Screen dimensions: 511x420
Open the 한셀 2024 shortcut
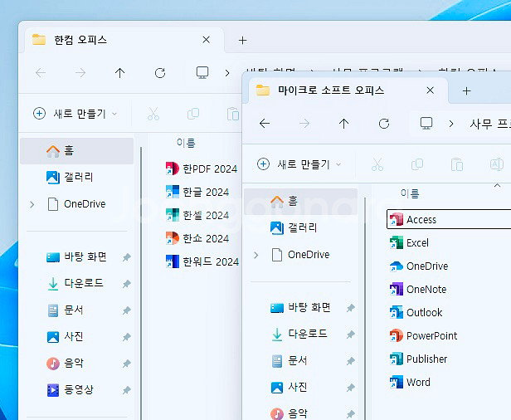(x=197, y=215)
